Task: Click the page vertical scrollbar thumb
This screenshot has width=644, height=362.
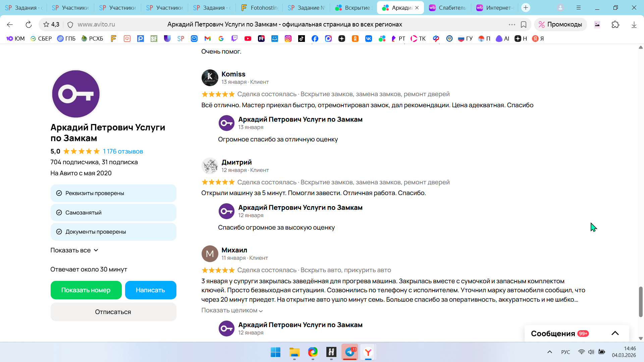Action: pos(641,302)
